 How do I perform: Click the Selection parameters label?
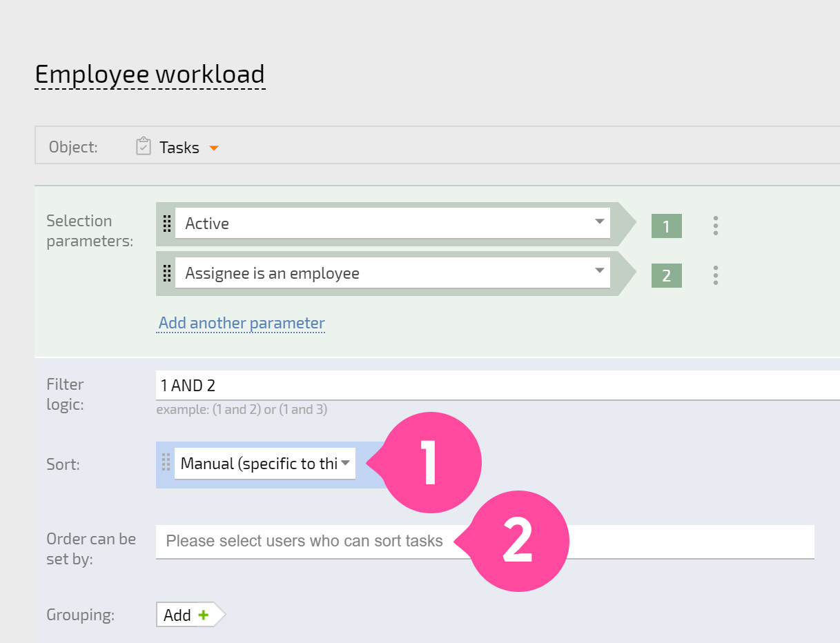coord(88,230)
